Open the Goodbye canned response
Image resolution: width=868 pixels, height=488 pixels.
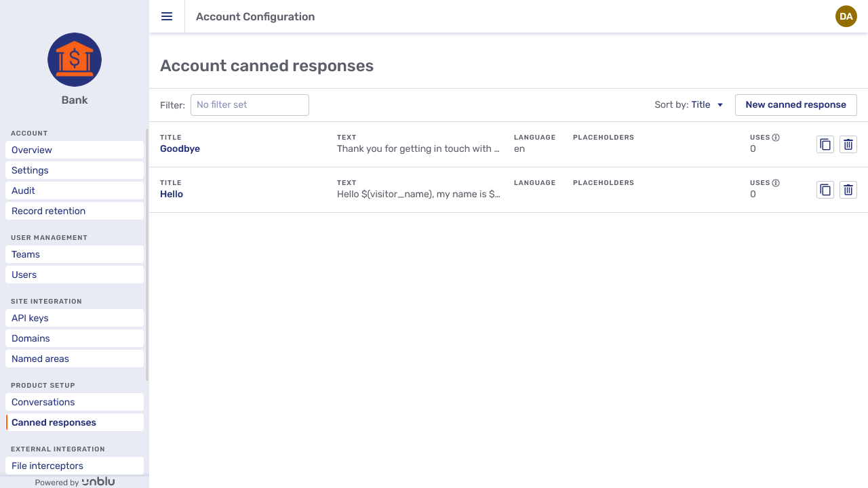point(180,148)
